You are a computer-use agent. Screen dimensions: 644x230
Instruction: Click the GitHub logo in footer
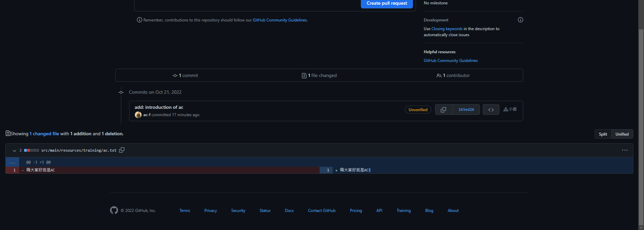114,210
